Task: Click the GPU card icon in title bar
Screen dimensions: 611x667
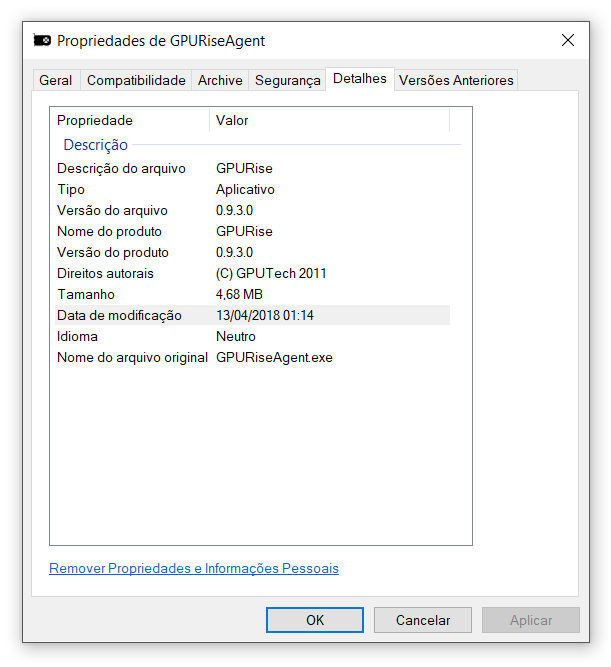Action: (42, 40)
